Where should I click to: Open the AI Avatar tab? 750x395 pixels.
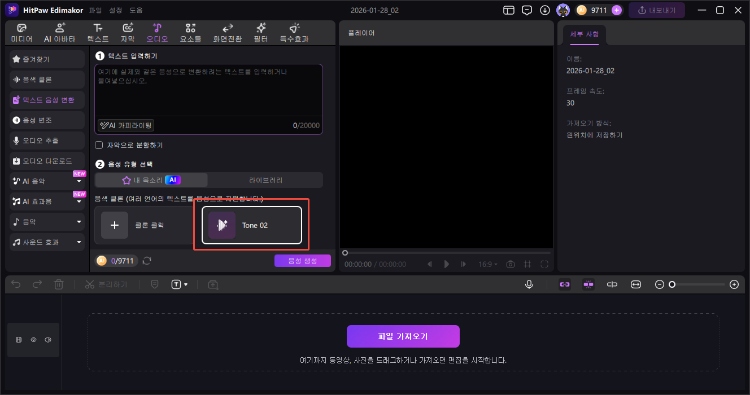tap(59, 33)
